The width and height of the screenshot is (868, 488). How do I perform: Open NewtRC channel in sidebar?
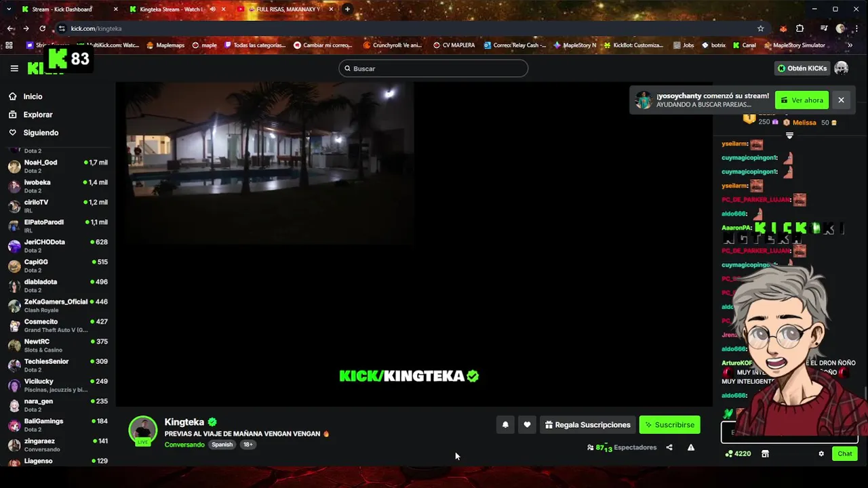pyautogui.click(x=58, y=346)
